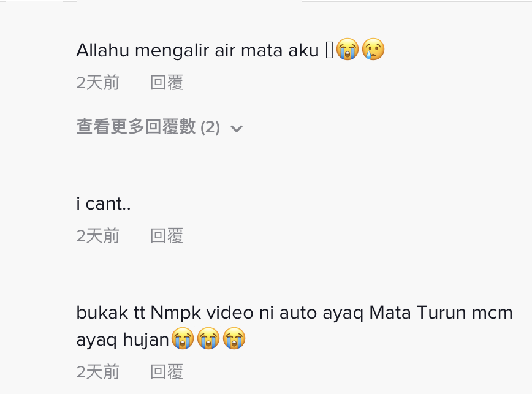Click the "ayaq hujan" words
Screen dimensions: 532x394
(x=123, y=339)
